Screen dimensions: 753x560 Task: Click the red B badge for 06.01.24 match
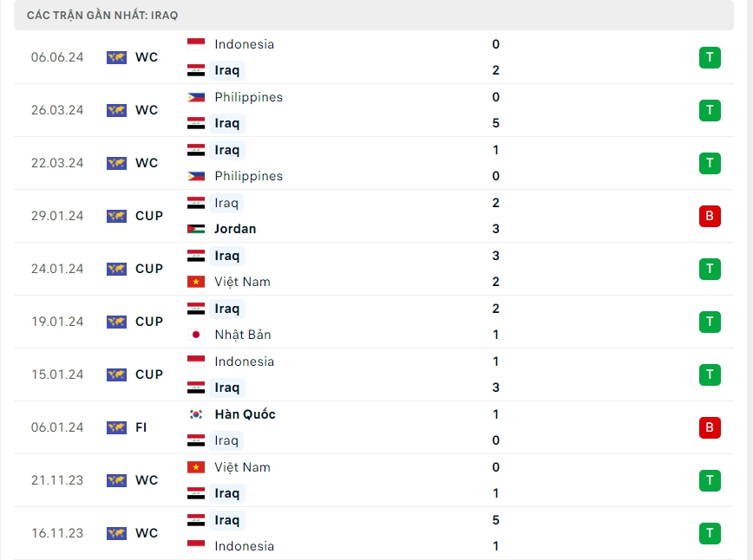pos(710,427)
